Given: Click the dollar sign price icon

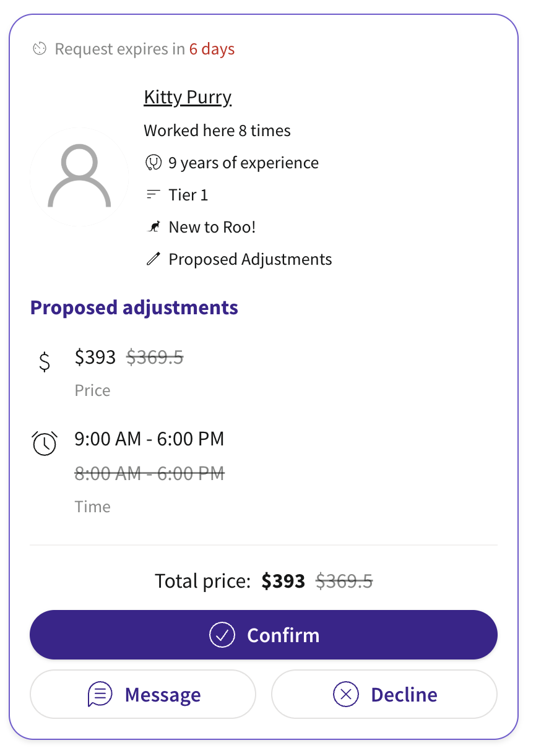Looking at the screenshot, I should pyautogui.click(x=45, y=360).
